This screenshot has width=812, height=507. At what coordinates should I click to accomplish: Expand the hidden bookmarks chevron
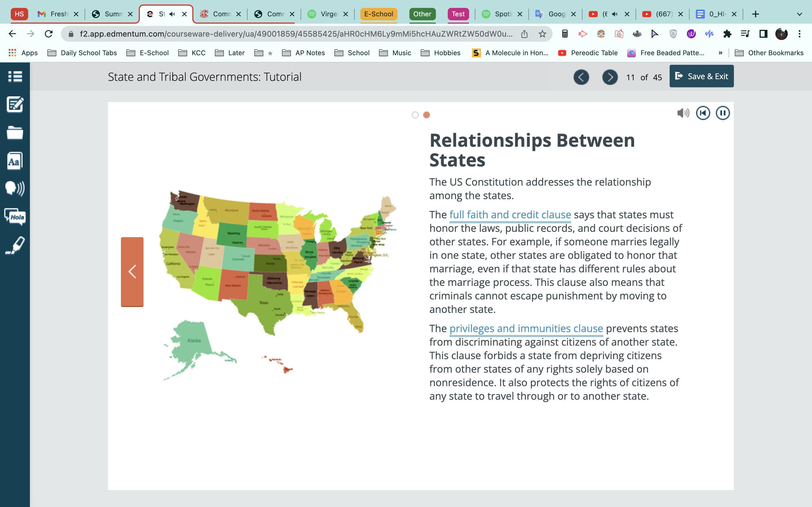click(x=720, y=53)
